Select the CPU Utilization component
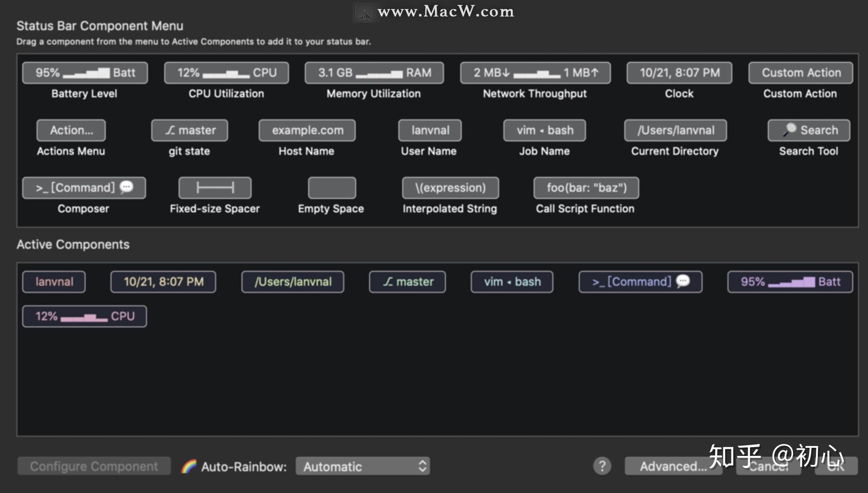 coord(226,72)
